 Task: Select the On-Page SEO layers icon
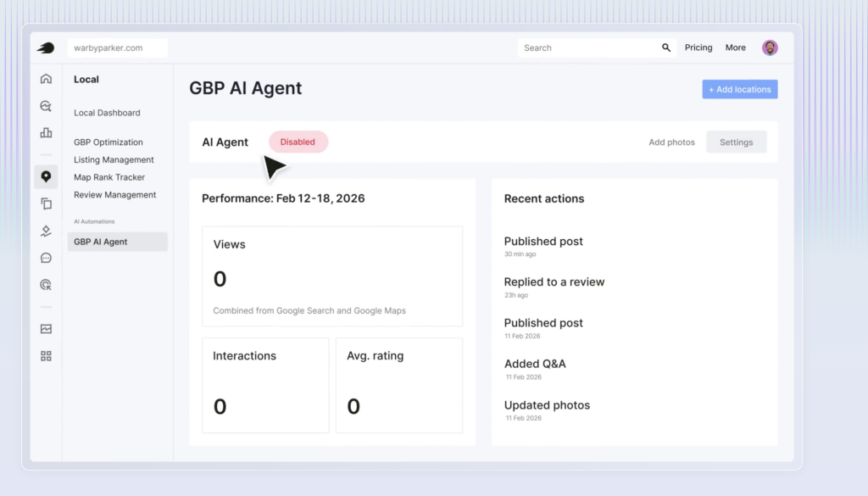(46, 231)
